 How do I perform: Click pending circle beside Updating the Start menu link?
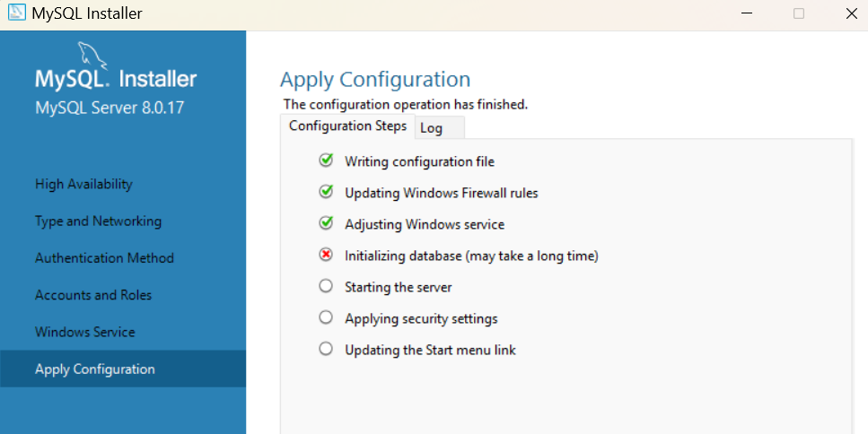(326, 349)
